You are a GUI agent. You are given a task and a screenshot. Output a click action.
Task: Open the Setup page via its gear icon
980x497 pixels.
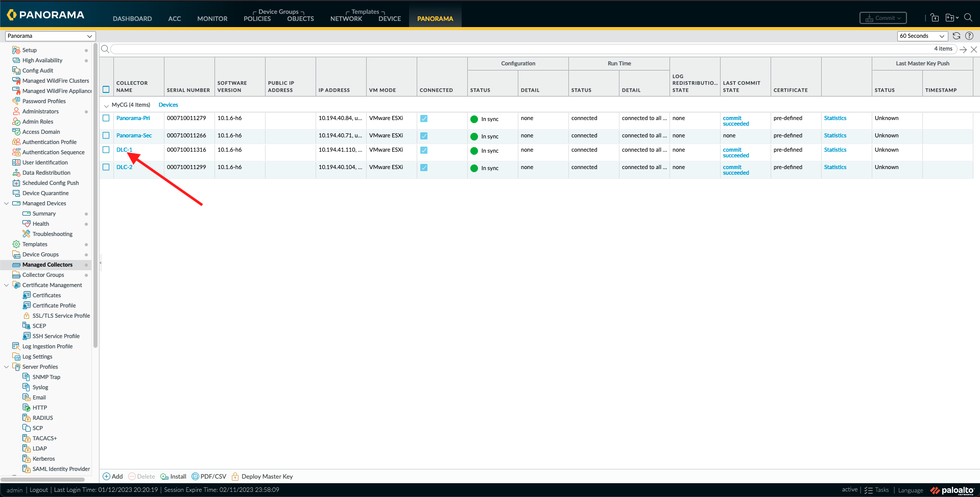click(15, 50)
